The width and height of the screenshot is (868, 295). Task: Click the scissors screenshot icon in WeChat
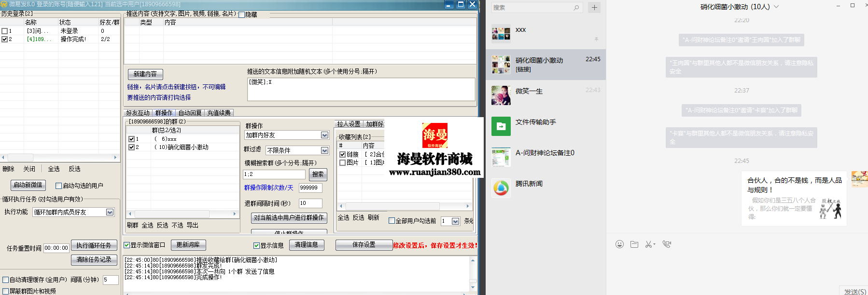point(648,244)
